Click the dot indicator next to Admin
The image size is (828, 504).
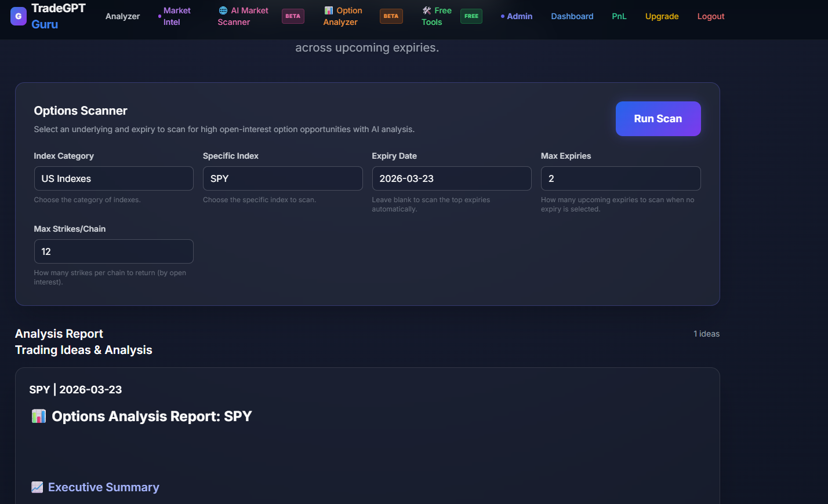coord(502,16)
